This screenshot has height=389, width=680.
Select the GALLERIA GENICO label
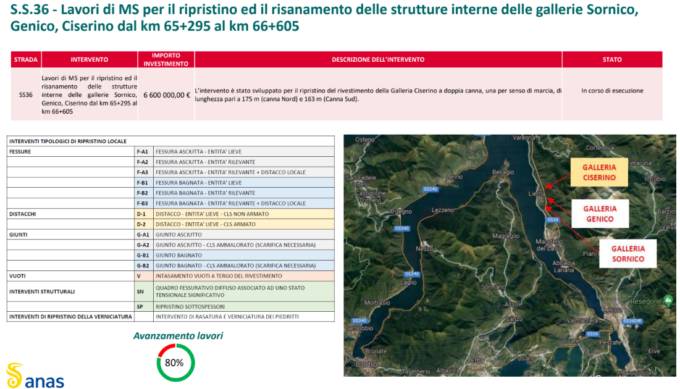[x=600, y=213]
